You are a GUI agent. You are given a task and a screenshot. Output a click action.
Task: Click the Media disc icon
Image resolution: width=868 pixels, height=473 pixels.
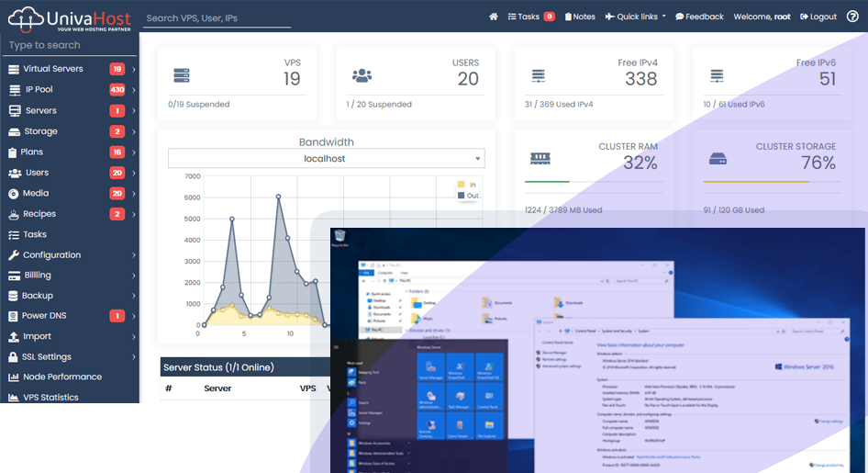pyautogui.click(x=14, y=194)
